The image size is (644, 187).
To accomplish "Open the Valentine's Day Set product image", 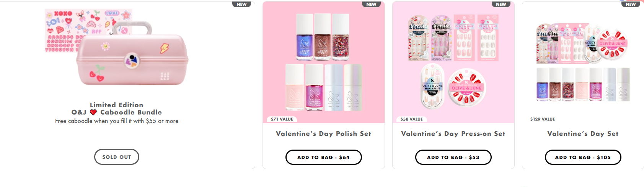I will (x=583, y=62).
